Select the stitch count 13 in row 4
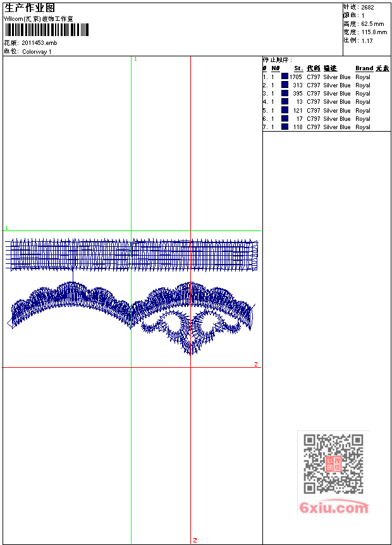392x545 pixels. (299, 102)
